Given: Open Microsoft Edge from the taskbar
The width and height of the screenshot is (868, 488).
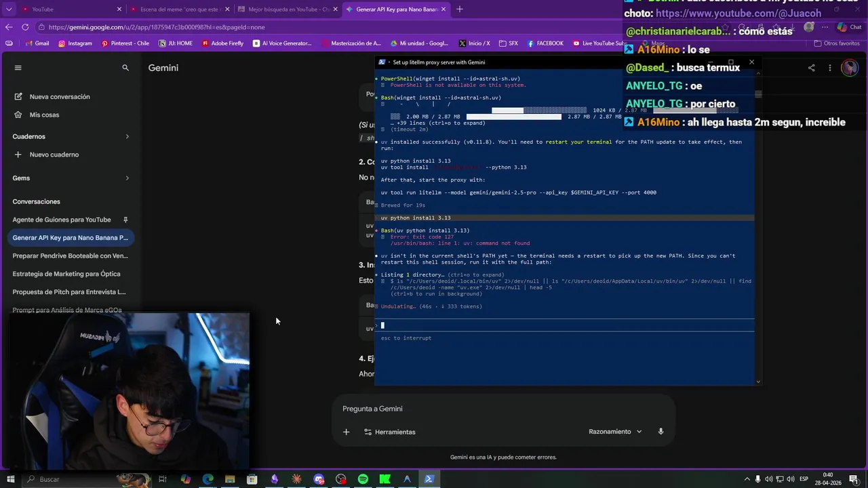Looking at the screenshot, I should coord(208,479).
